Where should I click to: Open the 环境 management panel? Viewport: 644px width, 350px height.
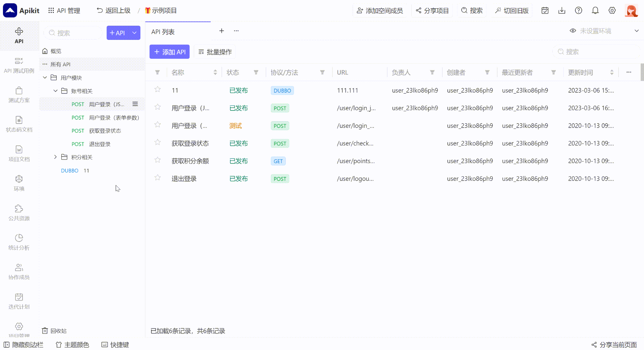pyautogui.click(x=19, y=183)
